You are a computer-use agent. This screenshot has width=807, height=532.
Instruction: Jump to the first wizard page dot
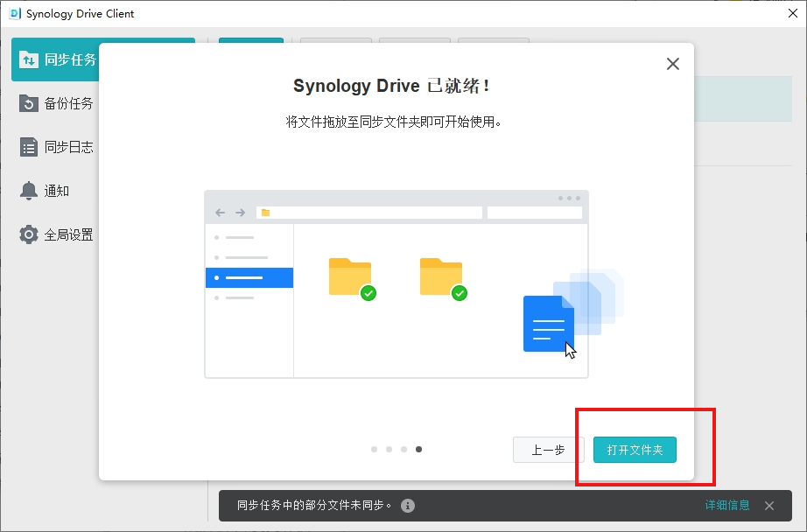[x=375, y=450]
